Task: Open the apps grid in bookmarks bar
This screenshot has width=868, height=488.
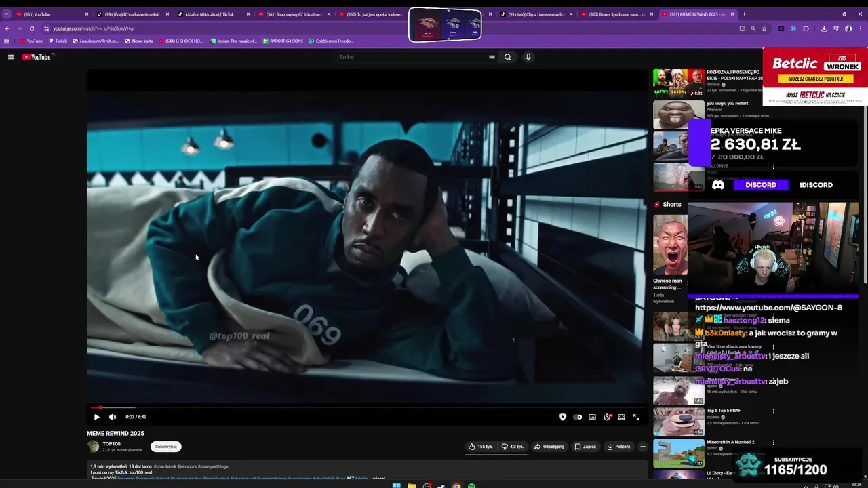Action: pos(7,41)
